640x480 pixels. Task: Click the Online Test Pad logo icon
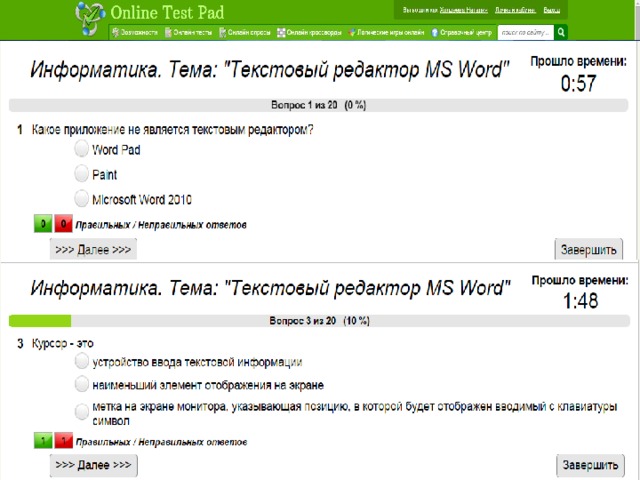(89, 18)
